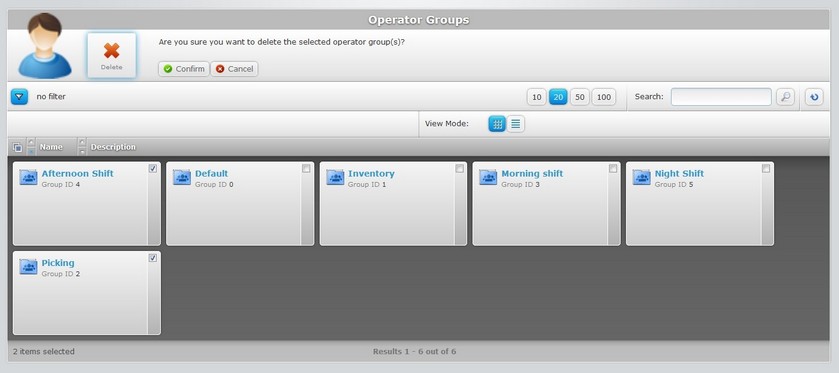Image resolution: width=839 pixels, height=373 pixels.
Task: Click the Morning shift group folder icon
Action: 488,177
